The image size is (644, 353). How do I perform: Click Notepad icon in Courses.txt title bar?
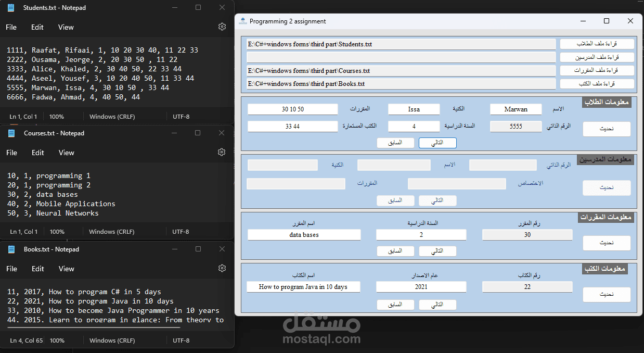coord(11,133)
